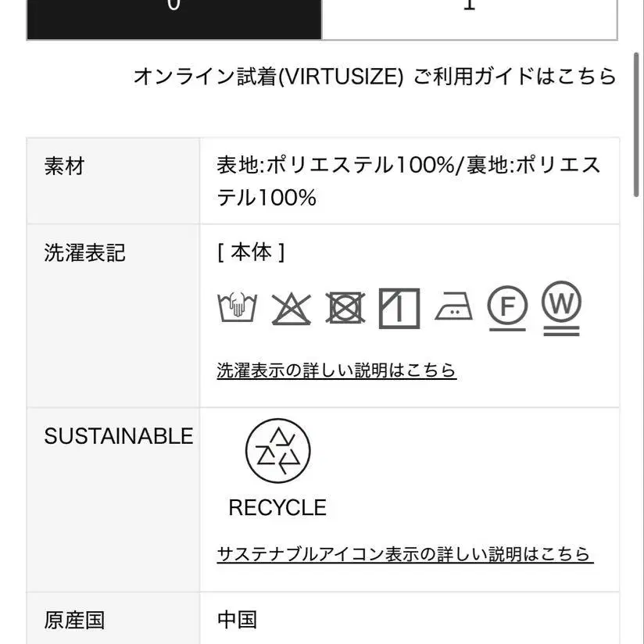Click the RECYCLE label text
This screenshot has width=644, height=644.
[277, 507]
